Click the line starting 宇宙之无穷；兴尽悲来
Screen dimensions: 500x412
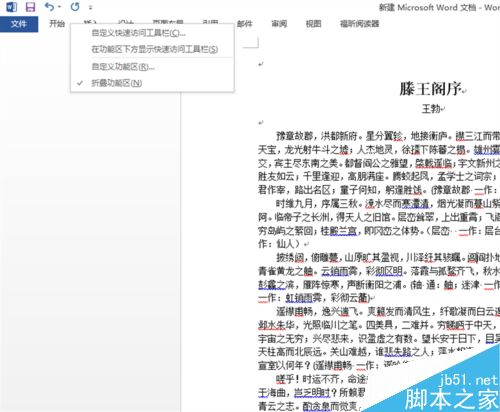[x=379, y=339]
